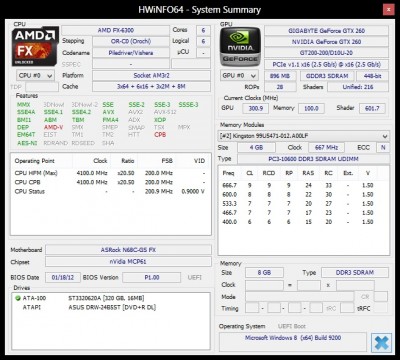
Task: Click the CPU HPM (Max) row
Action: 110,173
